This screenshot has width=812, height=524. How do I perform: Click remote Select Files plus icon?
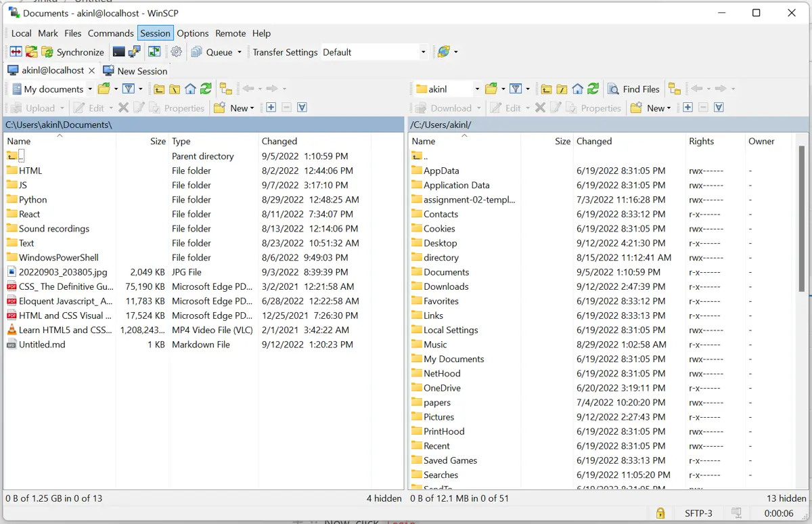[x=687, y=108]
